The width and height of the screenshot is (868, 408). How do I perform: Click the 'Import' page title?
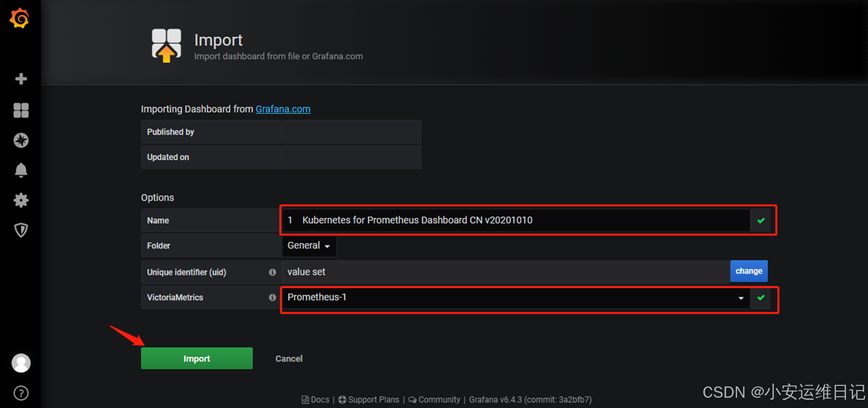(218, 40)
